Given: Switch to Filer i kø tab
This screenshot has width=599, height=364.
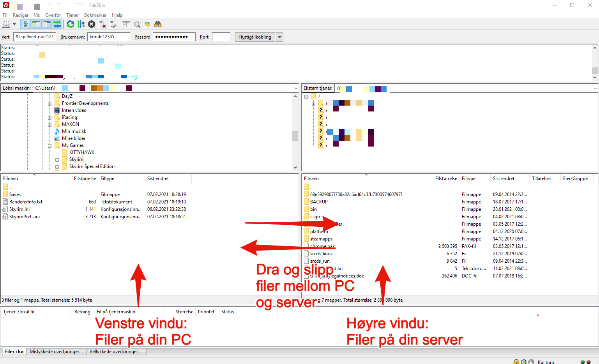Looking at the screenshot, I should pyautogui.click(x=14, y=352).
